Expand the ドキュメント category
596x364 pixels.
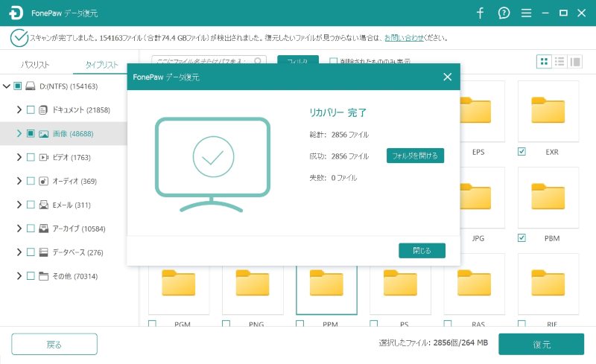pos(19,110)
